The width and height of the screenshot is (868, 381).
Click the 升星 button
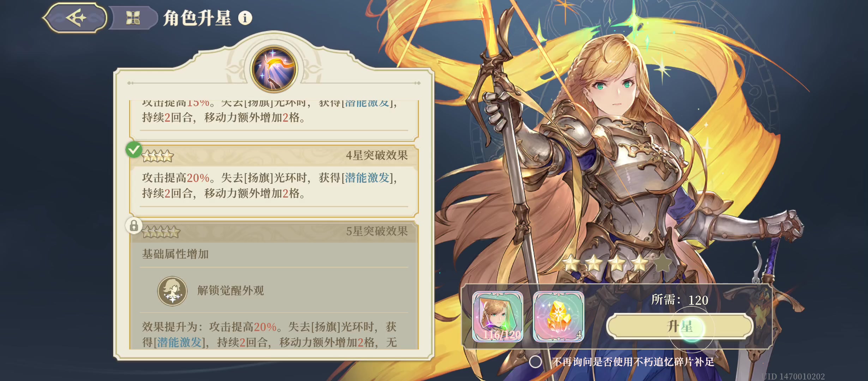(680, 326)
